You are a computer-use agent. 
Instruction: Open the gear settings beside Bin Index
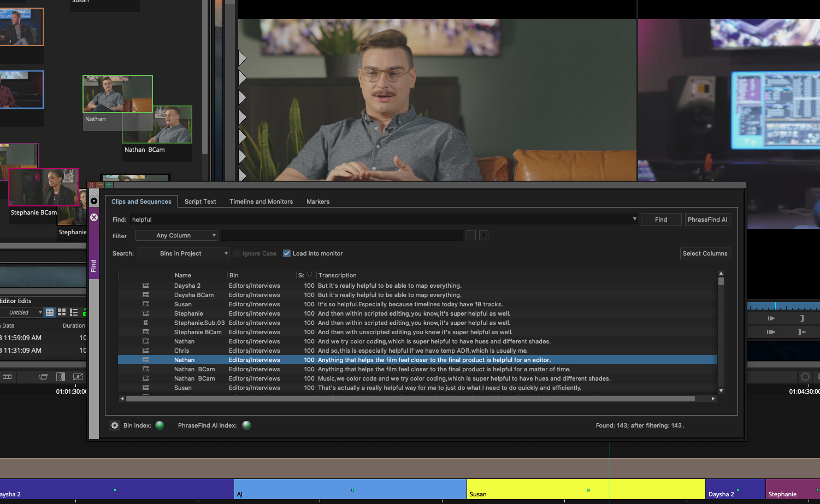pyautogui.click(x=115, y=425)
